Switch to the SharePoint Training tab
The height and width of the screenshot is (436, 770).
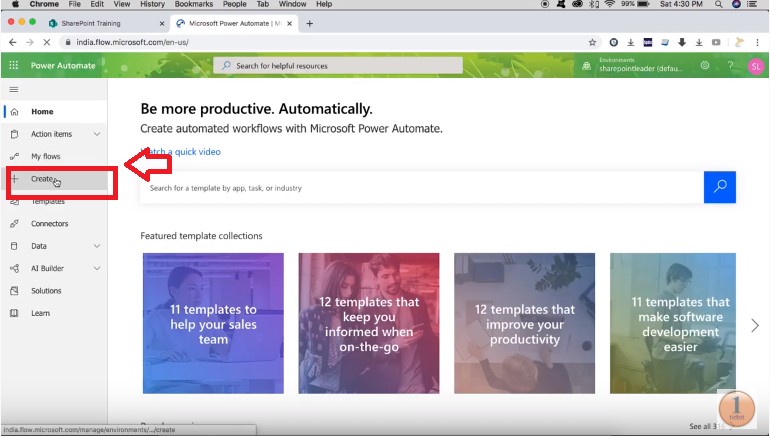(98, 22)
